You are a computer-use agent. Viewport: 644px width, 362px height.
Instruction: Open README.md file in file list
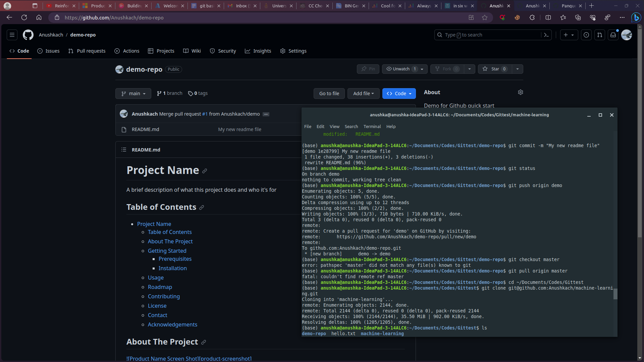(x=146, y=129)
